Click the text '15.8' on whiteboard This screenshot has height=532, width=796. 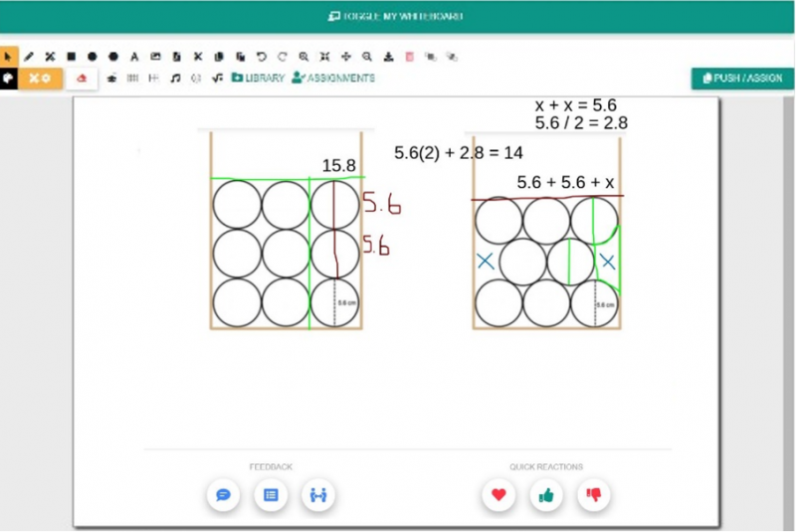[339, 165]
